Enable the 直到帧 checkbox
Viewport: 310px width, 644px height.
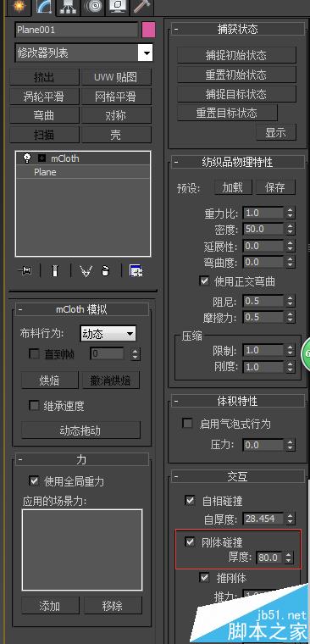click(x=34, y=353)
